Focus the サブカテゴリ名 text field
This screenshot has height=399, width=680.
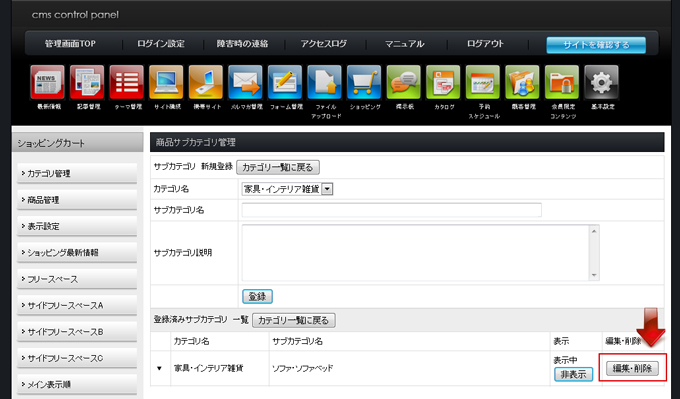[392, 210]
